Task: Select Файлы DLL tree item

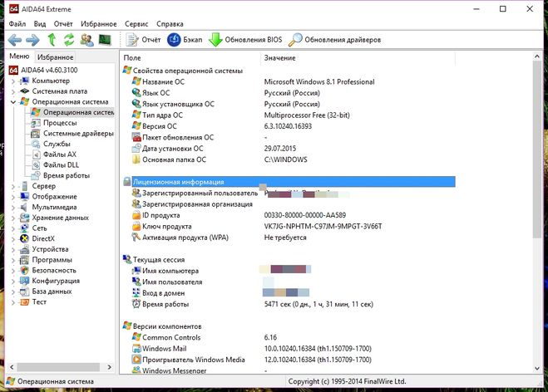Action: [x=62, y=164]
